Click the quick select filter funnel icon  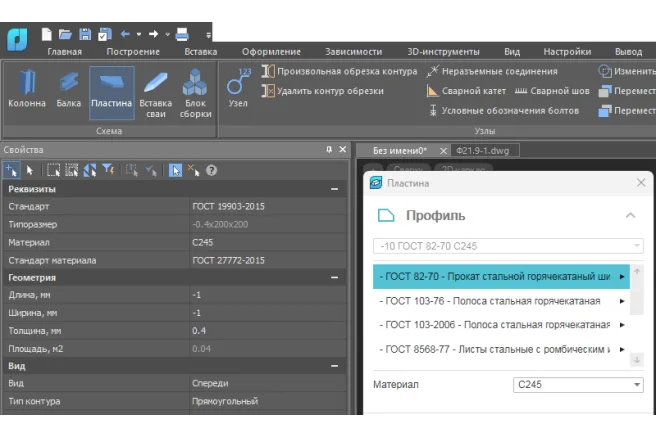pos(107,170)
